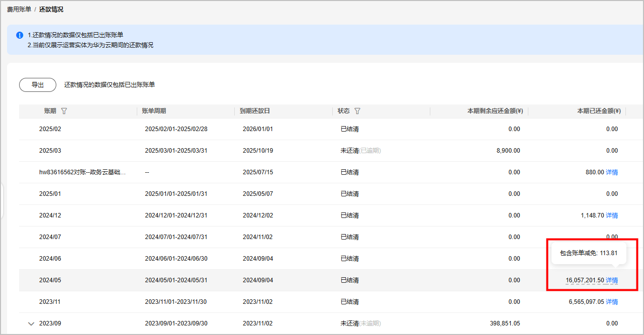Open the filter icon beside 状态 header
The height and width of the screenshot is (335, 644).
[x=357, y=111]
